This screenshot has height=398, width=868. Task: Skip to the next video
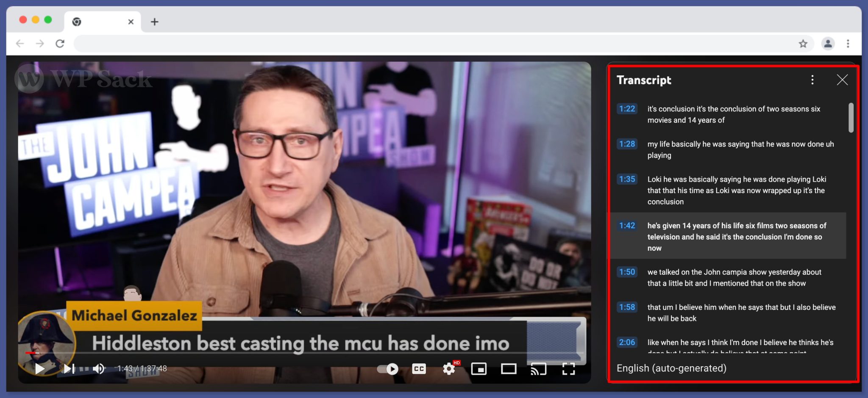pyautogui.click(x=69, y=369)
